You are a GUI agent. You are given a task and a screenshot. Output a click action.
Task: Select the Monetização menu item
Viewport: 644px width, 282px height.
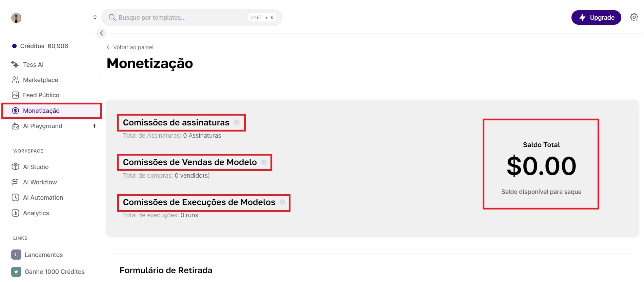52,111
